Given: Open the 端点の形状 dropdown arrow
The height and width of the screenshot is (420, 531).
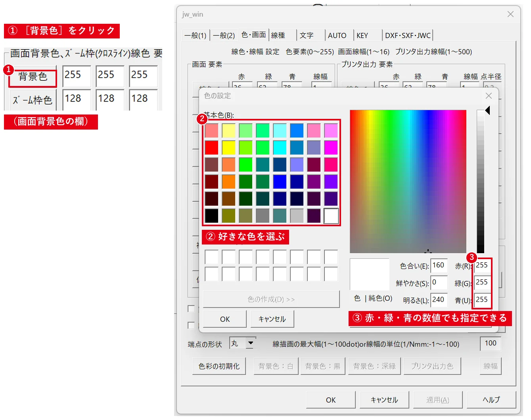Looking at the screenshot, I should tap(250, 343).
